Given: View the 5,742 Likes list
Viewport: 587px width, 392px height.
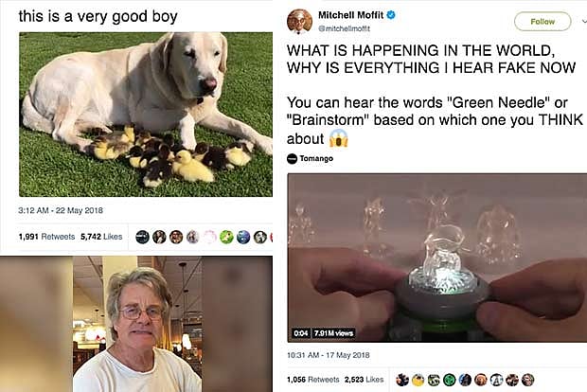Looking at the screenshot, I should tap(101, 237).
